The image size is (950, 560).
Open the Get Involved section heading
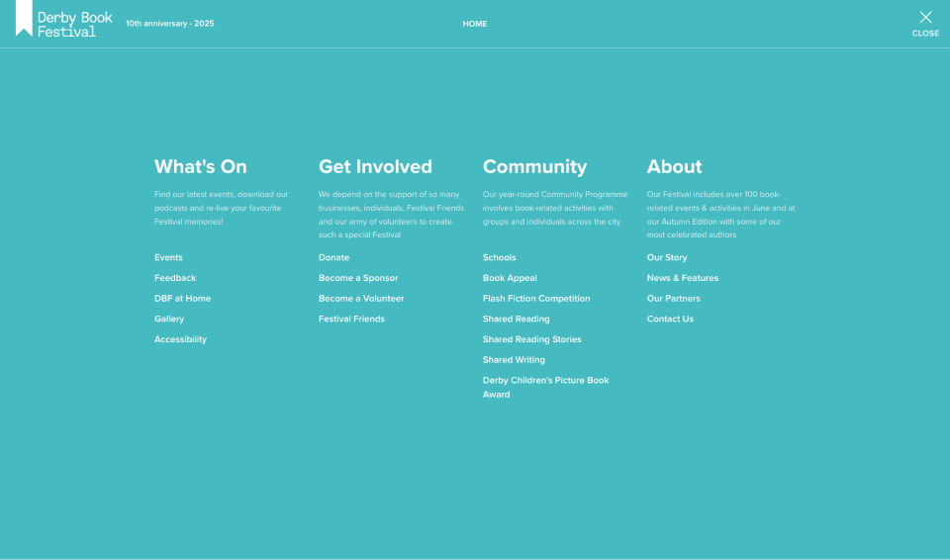[x=375, y=166]
